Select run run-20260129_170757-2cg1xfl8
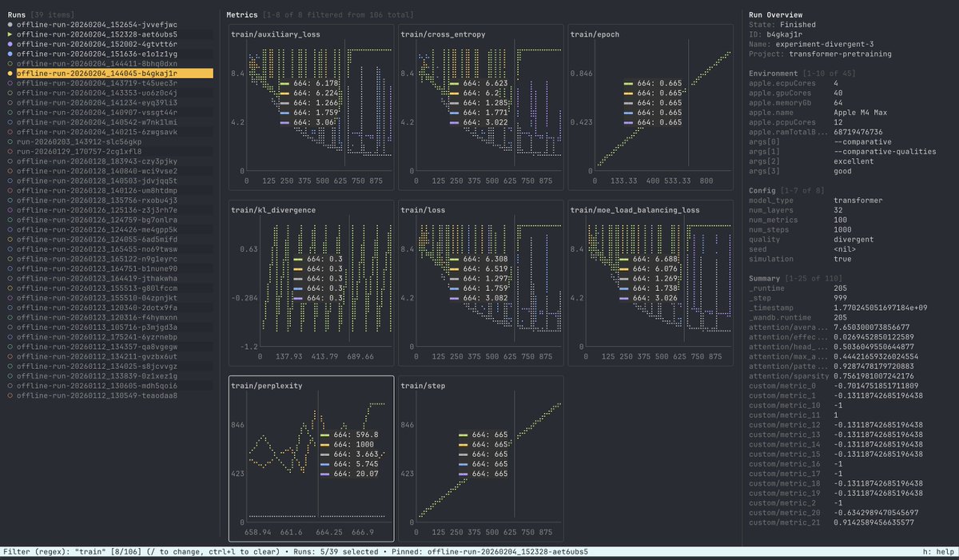959x560 pixels. pos(109,150)
